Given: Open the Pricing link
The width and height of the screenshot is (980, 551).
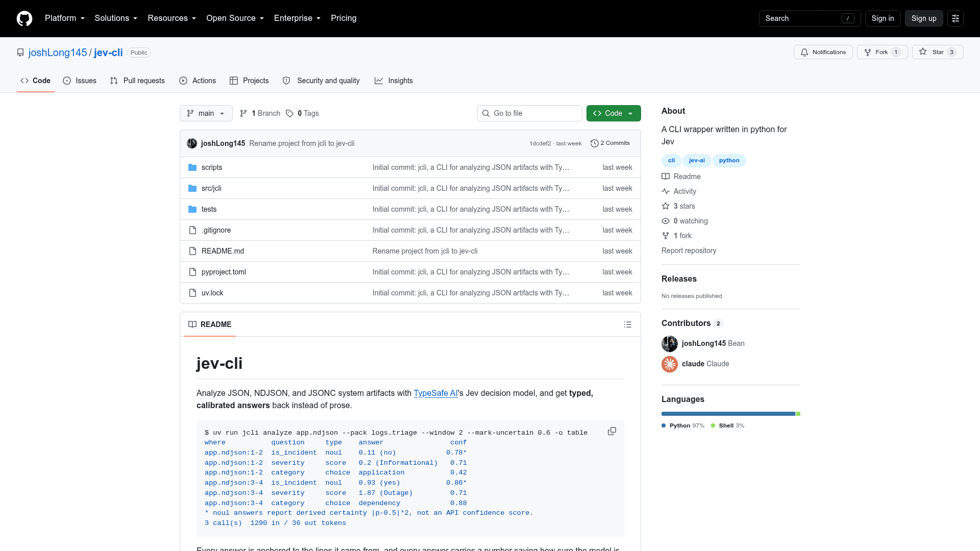Looking at the screenshot, I should [344, 18].
